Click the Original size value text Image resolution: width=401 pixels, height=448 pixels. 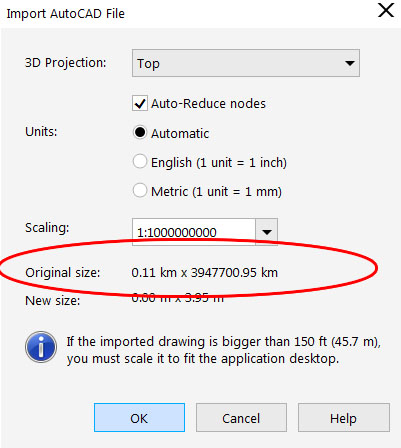point(205,272)
